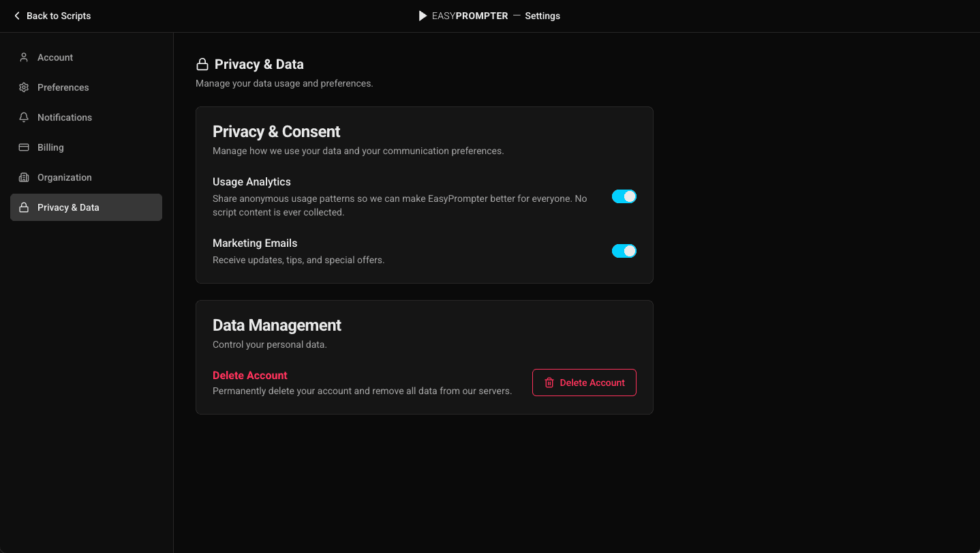Screen dimensions: 980x553
Task: Go to the Notifications settings section
Action: tap(65, 117)
